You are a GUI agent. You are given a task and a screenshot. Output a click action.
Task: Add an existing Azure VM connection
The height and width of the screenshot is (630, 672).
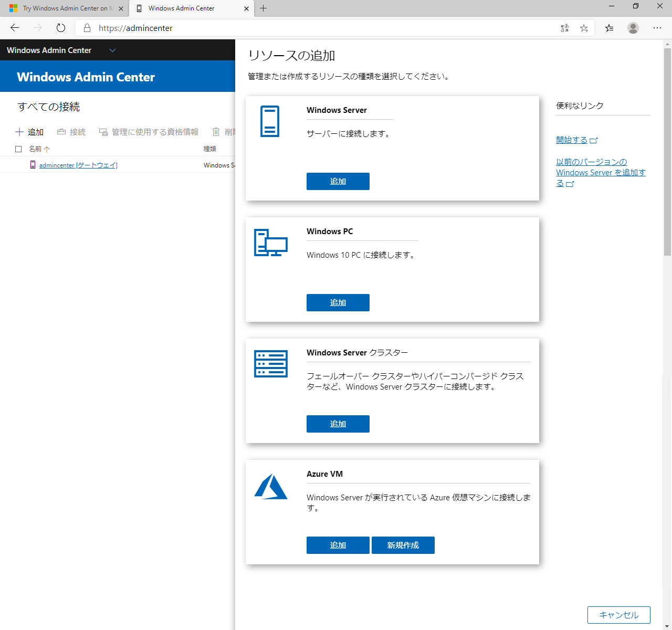click(338, 545)
